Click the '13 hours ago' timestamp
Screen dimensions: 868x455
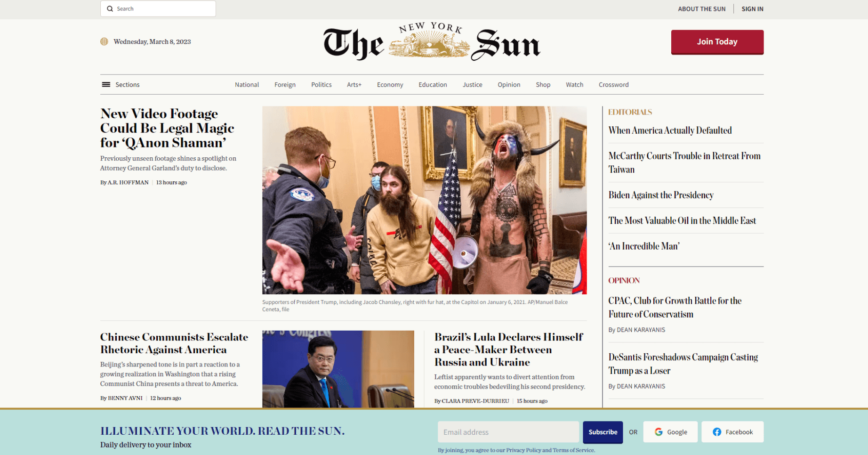(x=171, y=182)
